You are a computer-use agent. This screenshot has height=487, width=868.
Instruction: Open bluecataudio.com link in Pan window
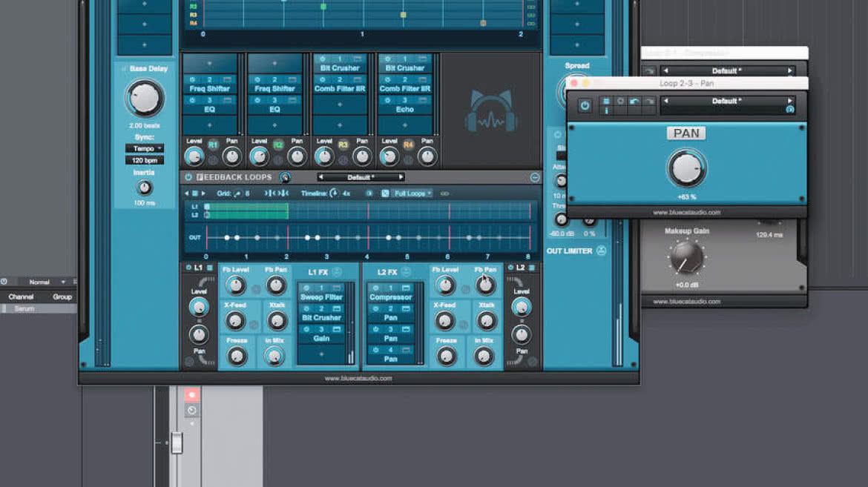[686, 213]
